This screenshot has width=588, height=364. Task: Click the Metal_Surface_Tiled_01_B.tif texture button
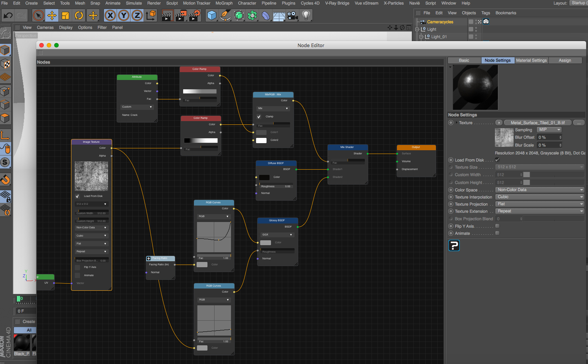(538, 123)
